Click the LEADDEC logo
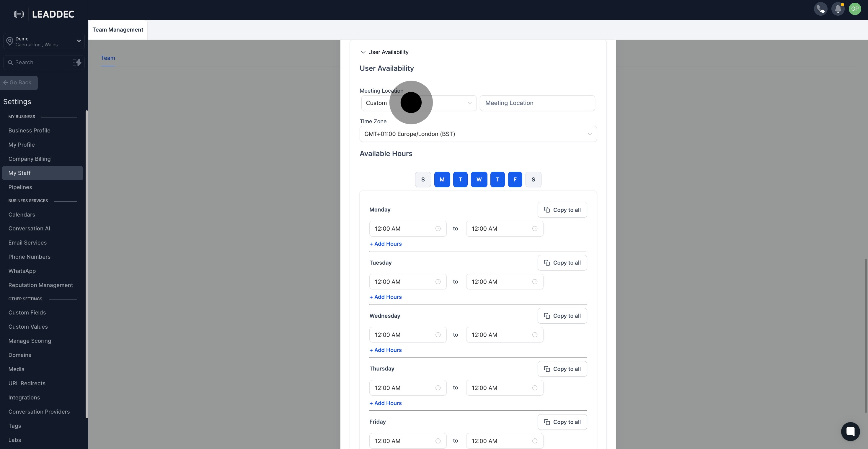This screenshot has width=868, height=449. click(x=44, y=14)
